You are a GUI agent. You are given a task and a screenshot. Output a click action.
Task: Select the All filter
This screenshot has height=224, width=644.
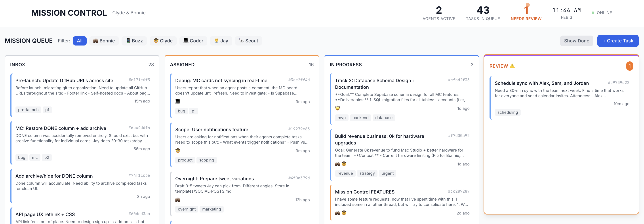(80, 41)
